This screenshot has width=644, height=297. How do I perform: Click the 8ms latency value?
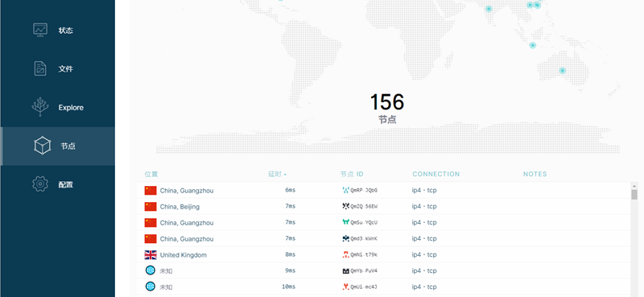(x=290, y=254)
